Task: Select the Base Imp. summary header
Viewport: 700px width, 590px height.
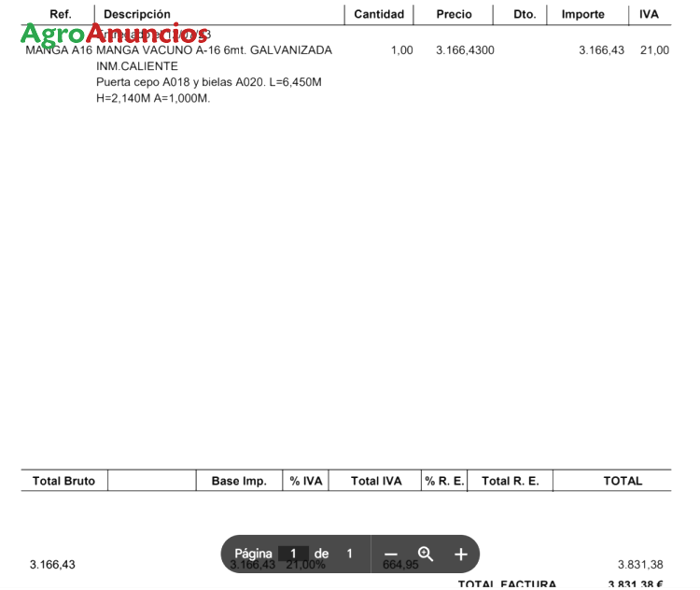Action: pos(239,481)
